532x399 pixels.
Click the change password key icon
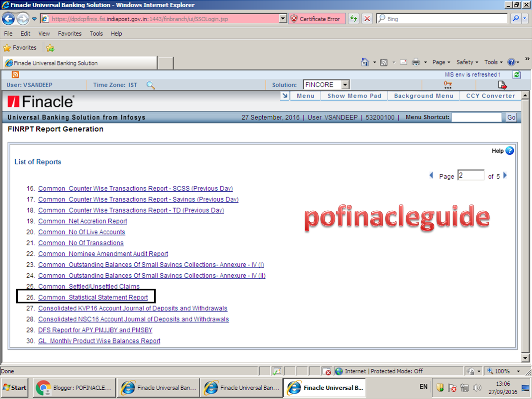(x=448, y=85)
